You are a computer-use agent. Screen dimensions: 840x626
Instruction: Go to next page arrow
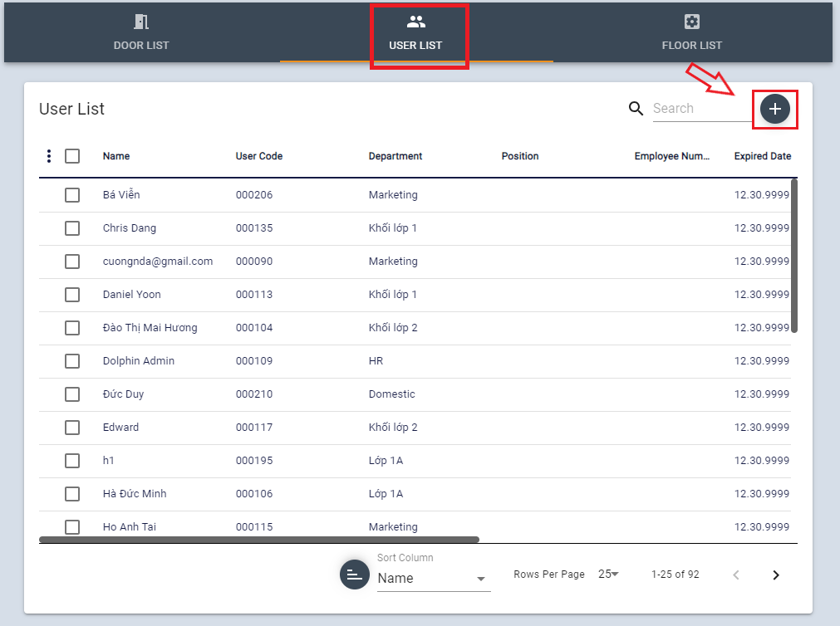(x=776, y=575)
